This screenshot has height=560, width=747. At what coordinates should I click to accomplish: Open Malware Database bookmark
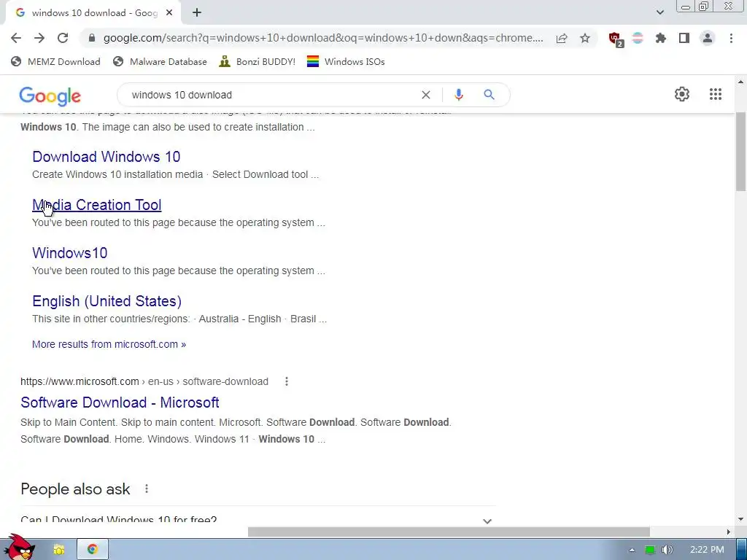[160, 61]
